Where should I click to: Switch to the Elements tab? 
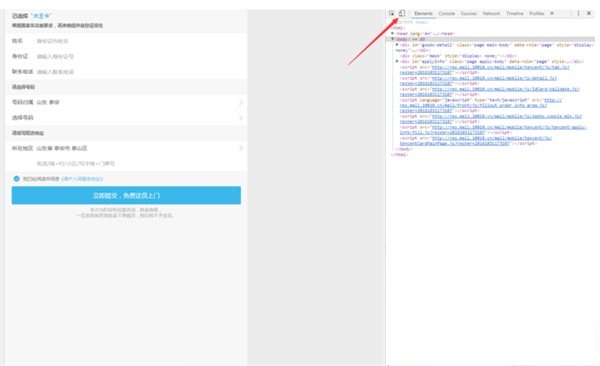pos(423,13)
